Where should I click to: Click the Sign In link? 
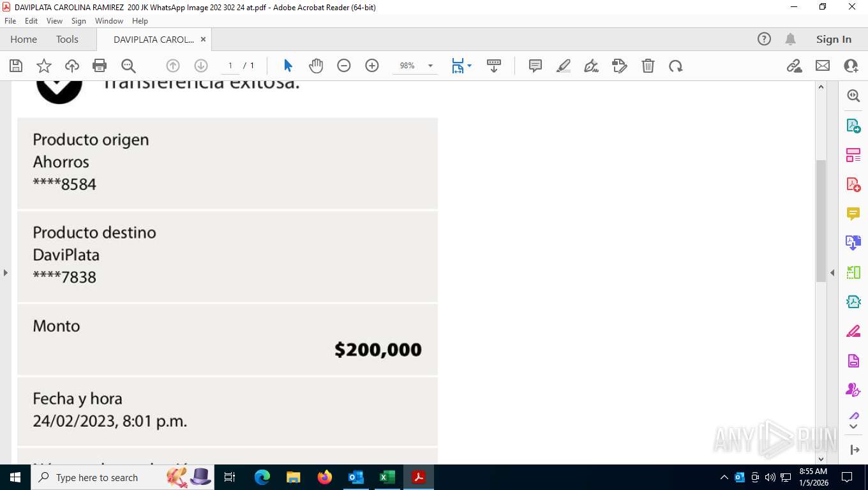point(834,40)
